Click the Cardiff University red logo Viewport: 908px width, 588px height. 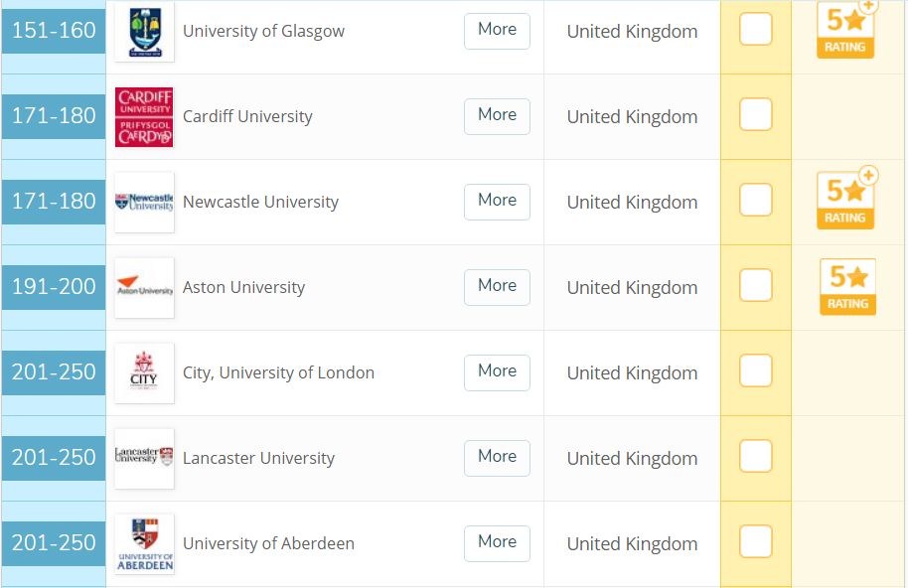[144, 117]
